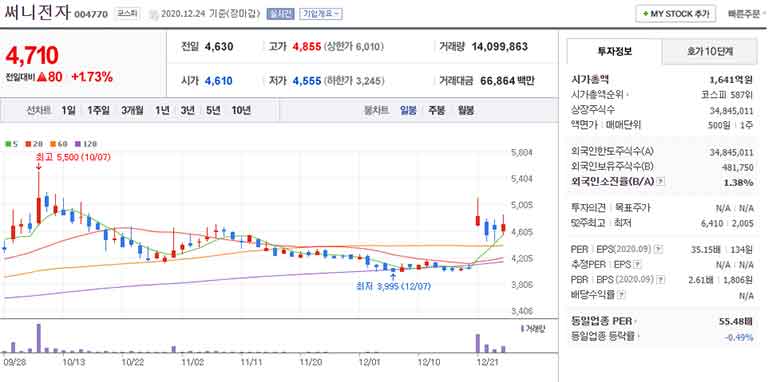The width and height of the screenshot is (768, 382).
Task: Click the 동일업종 등락률 value -0.49%
Action: coord(739,337)
